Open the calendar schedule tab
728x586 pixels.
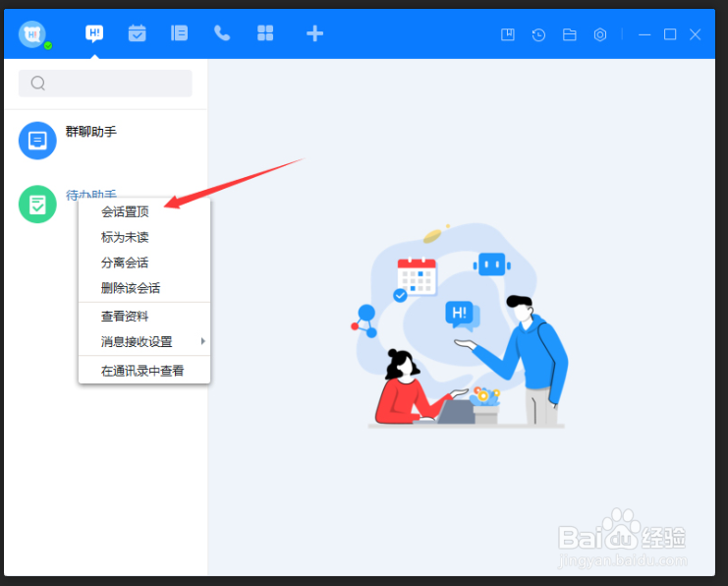[137, 33]
